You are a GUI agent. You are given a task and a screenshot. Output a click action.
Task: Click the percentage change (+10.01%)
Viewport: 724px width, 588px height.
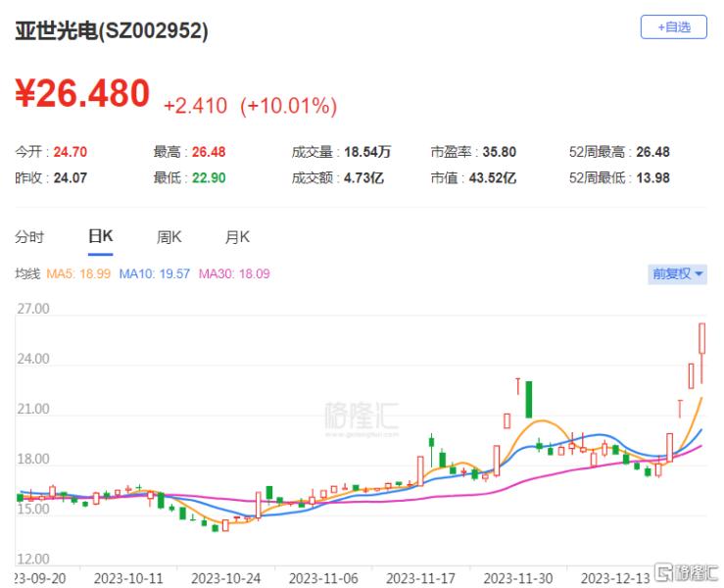click(289, 106)
